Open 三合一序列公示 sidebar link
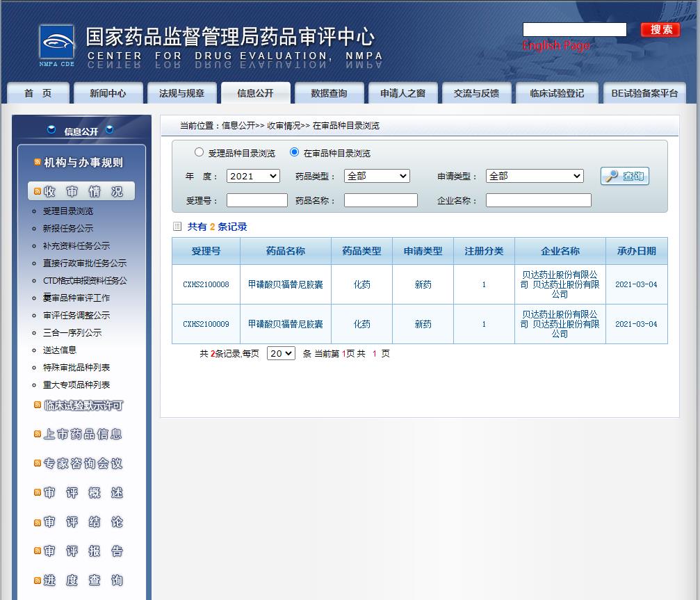The width and height of the screenshot is (700, 600). (x=72, y=332)
